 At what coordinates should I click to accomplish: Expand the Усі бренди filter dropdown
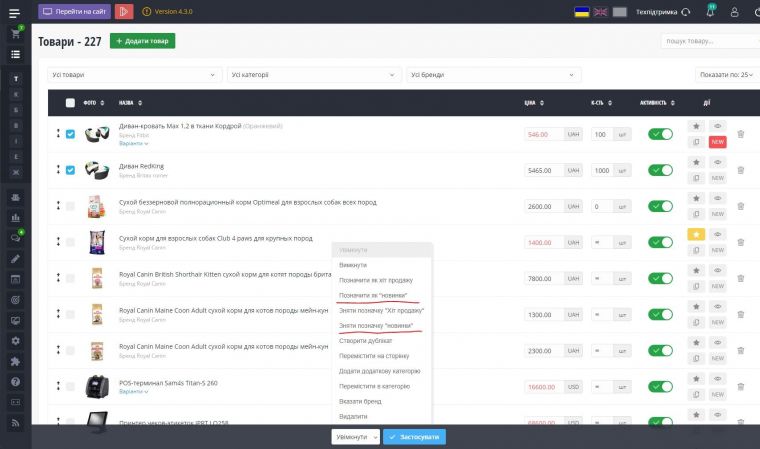(x=493, y=75)
